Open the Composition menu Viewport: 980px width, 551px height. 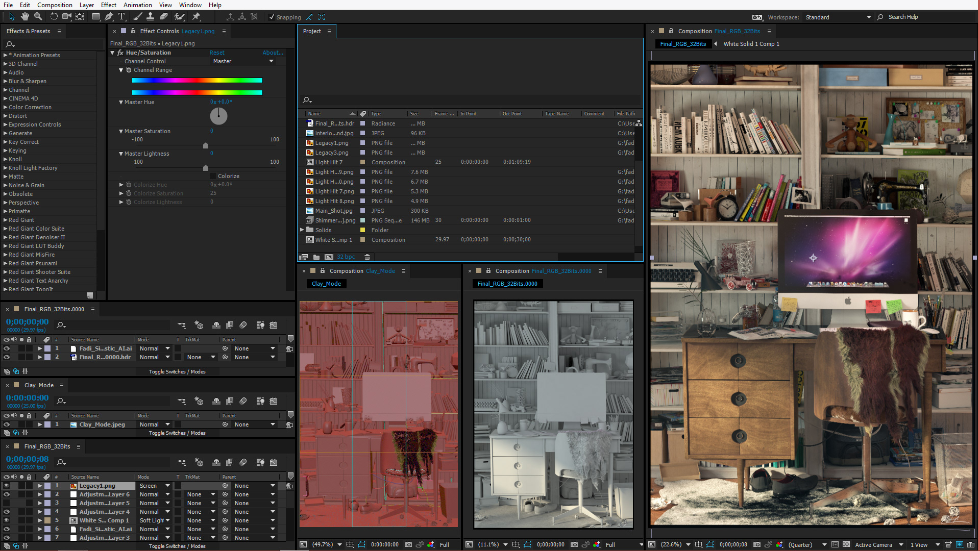[55, 5]
